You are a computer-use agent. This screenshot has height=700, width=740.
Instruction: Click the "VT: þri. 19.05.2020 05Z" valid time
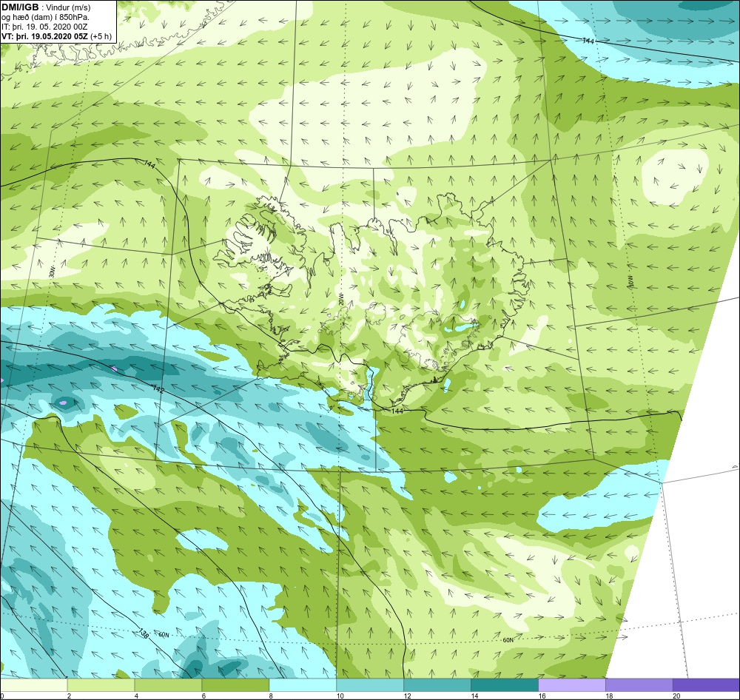click(x=45, y=36)
